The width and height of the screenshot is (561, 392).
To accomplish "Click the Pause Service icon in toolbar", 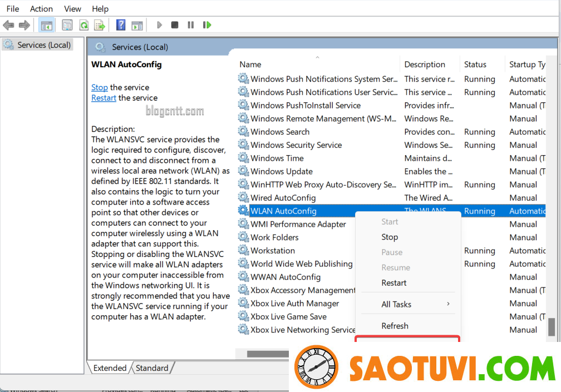I will [x=191, y=25].
